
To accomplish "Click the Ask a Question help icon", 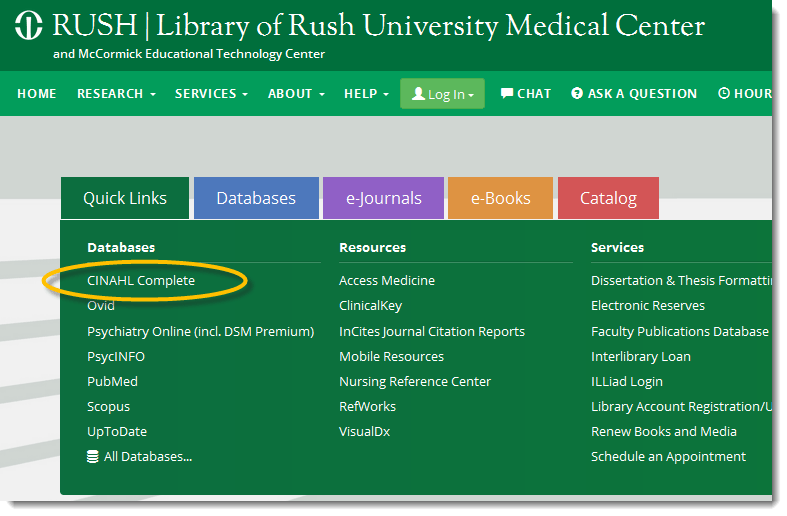I will pyautogui.click(x=577, y=93).
